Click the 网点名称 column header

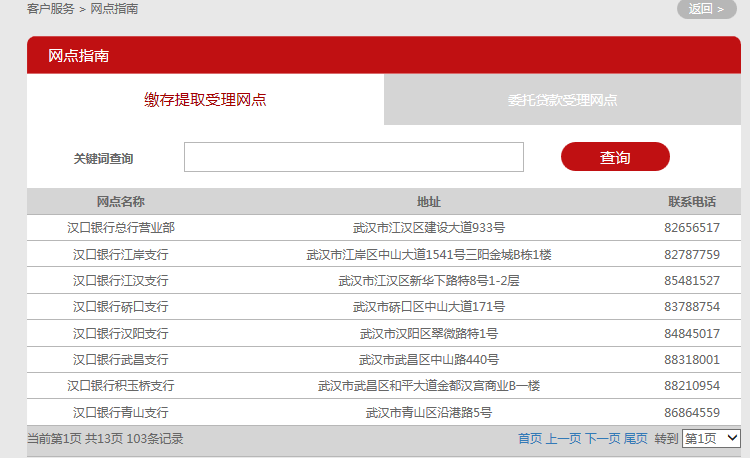[x=121, y=202]
